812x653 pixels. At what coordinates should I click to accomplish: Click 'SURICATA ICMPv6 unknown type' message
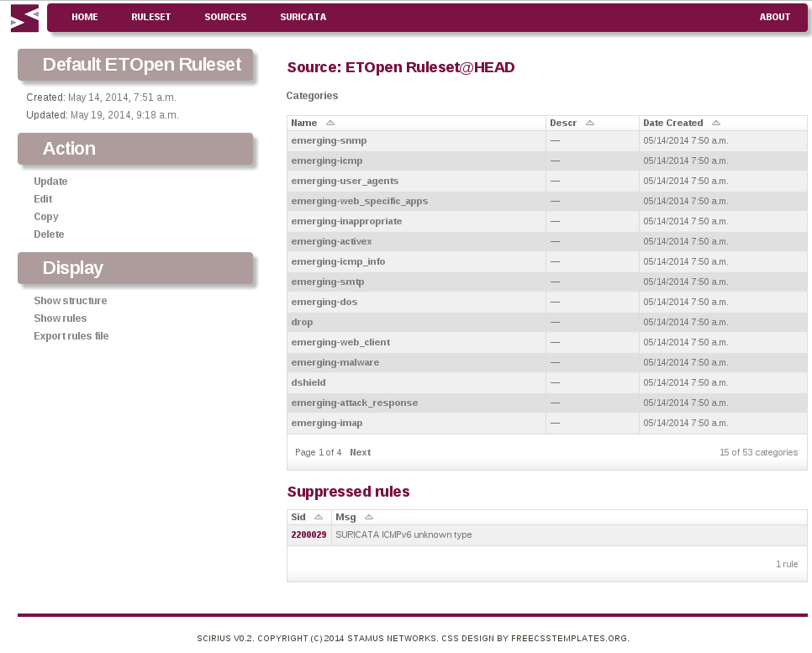pos(403,535)
